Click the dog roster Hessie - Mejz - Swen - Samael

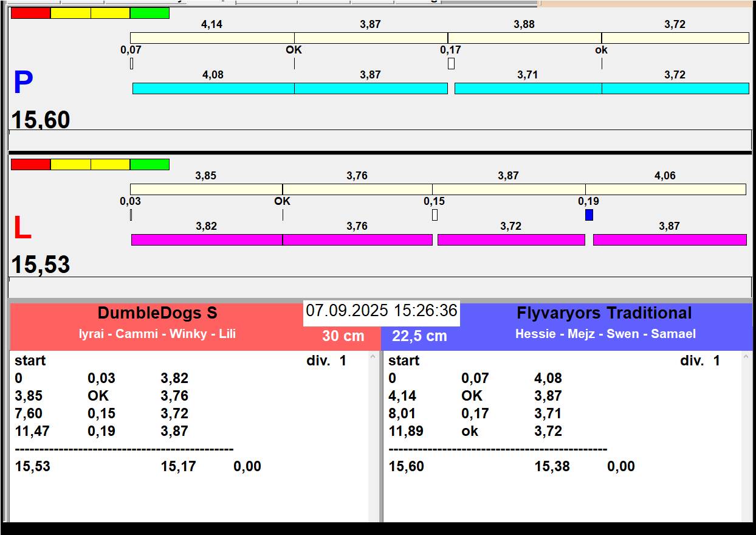(x=605, y=334)
